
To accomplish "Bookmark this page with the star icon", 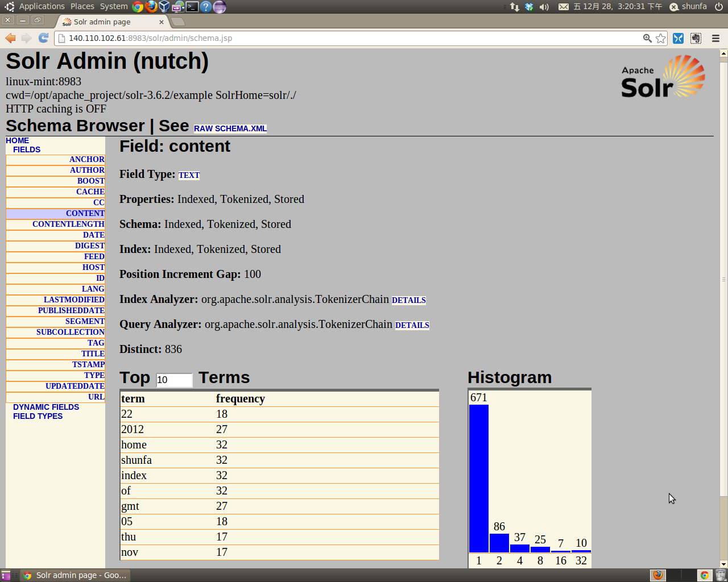I will pyautogui.click(x=660, y=38).
